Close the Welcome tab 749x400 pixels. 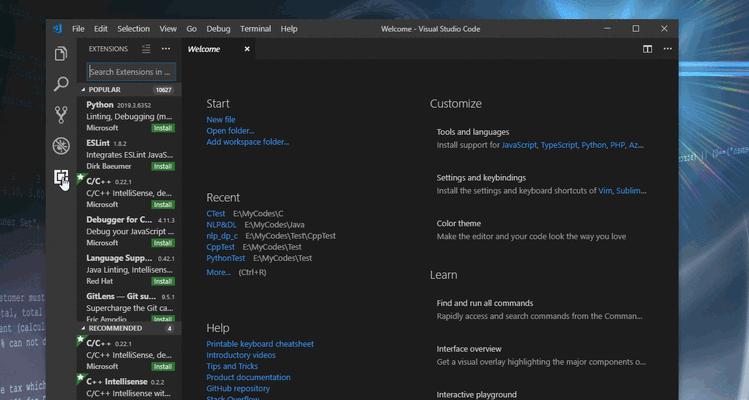pyautogui.click(x=247, y=49)
